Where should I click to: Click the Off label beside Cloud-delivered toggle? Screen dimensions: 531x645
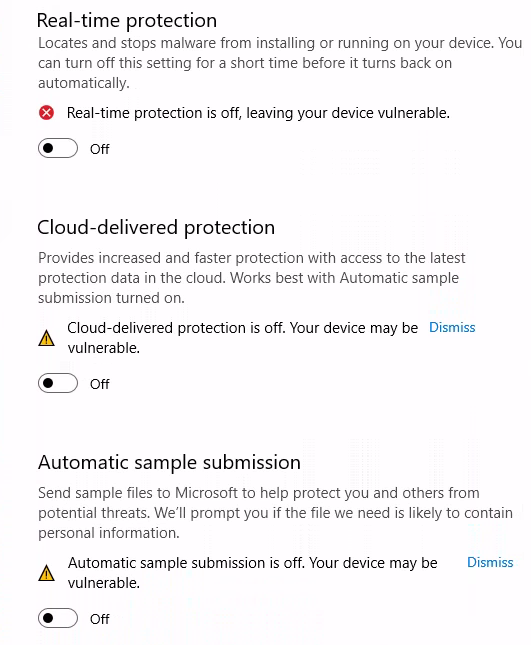pos(100,384)
